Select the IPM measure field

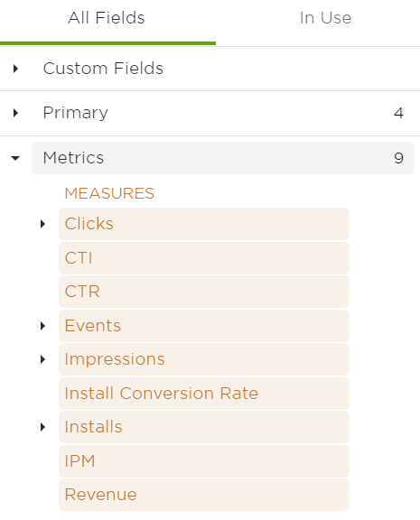click(x=204, y=461)
